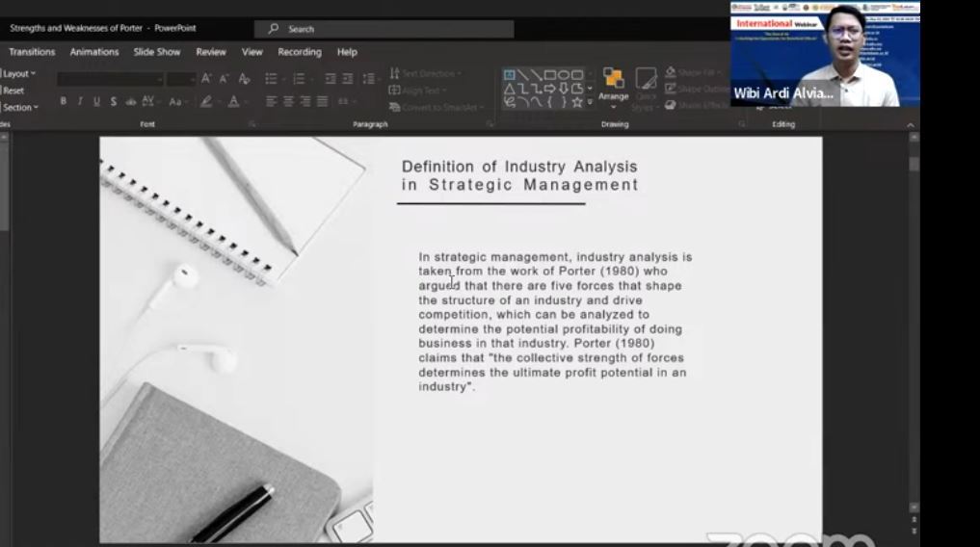Open the Review tab
The width and height of the screenshot is (980, 547).
(211, 52)
